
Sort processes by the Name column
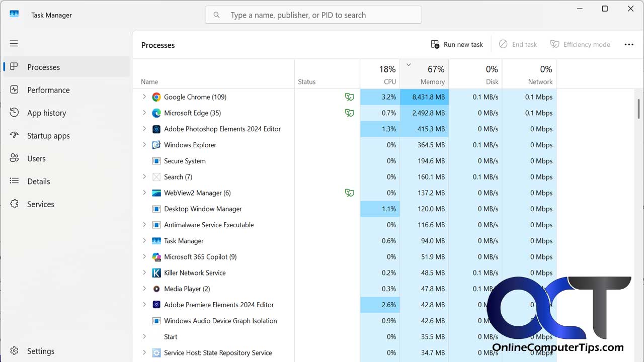pyautogui.click(x=213, y=74)
